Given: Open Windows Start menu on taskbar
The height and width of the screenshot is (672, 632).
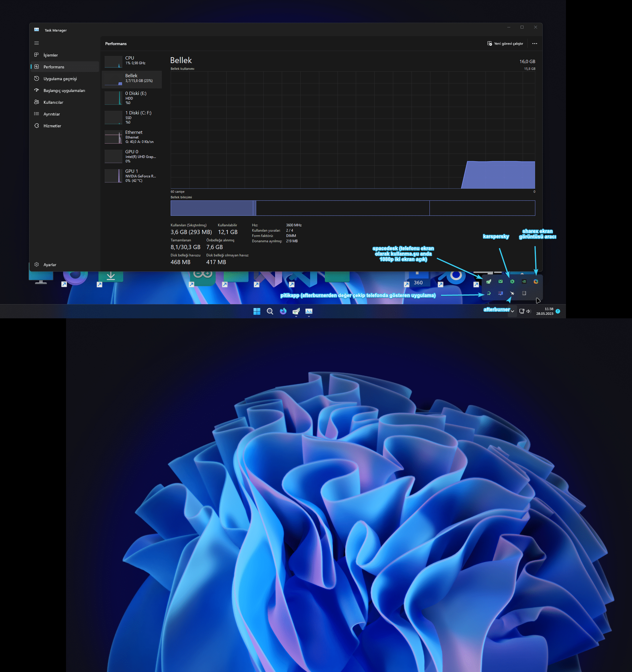Looking at the screenshot, I should pos(257,311).
